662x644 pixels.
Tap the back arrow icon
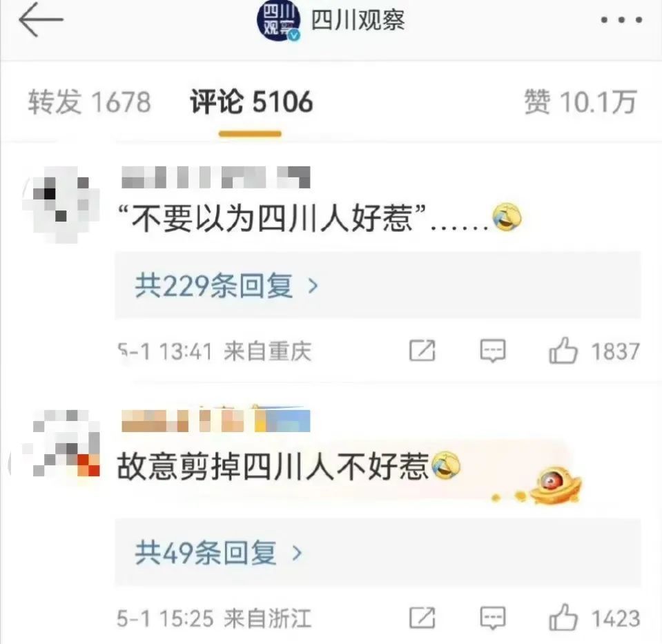[41, 20]
